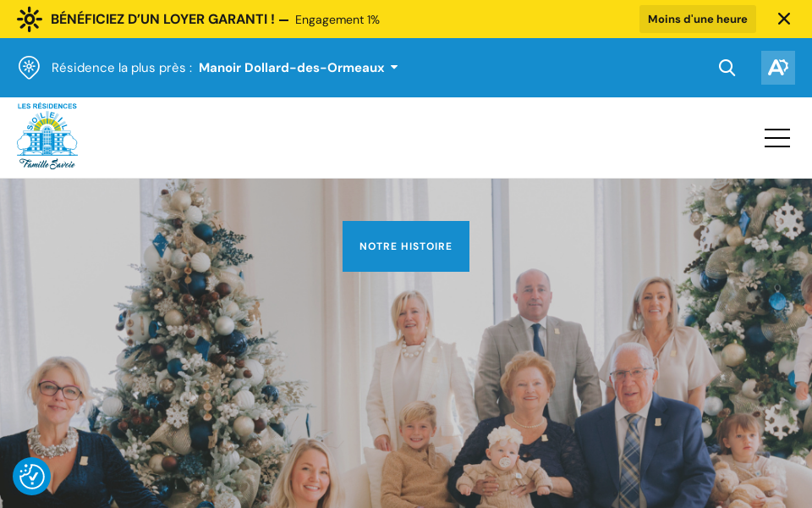Click the 'Résidence la plus près' label
This screenshot has width=812, height=508.
point(122,68)
